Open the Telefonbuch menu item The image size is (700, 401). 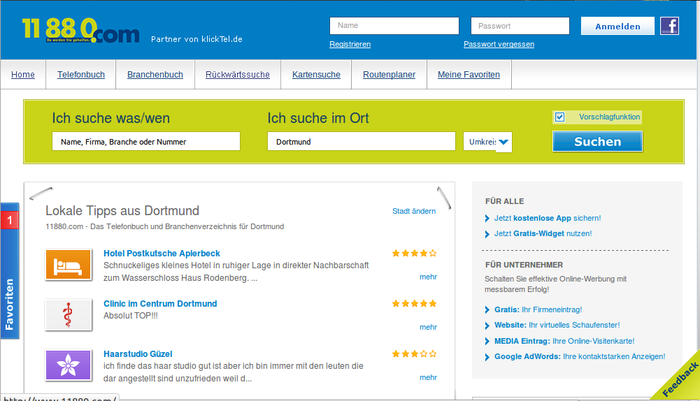pos(81,75)
